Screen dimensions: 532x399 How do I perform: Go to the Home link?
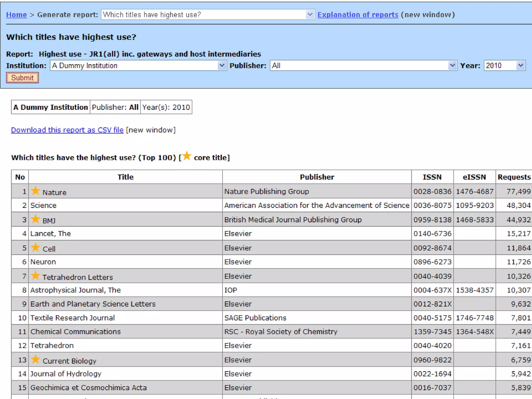[16, 15]
